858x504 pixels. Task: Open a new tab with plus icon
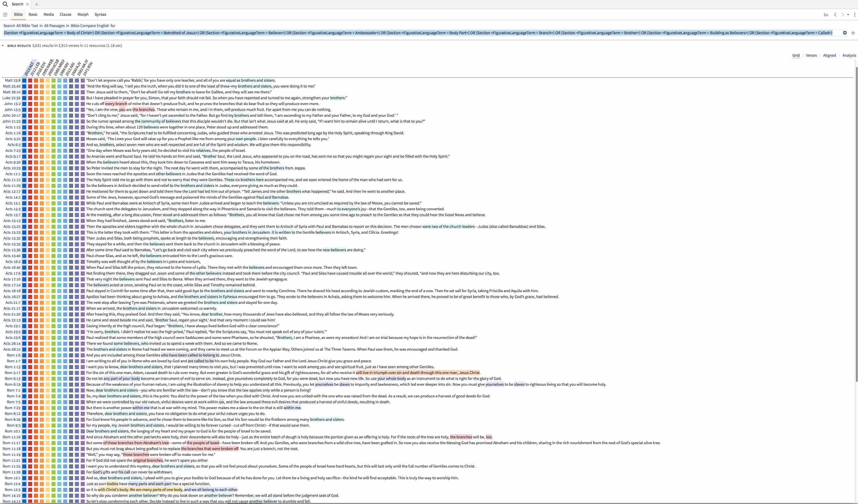[37, 4]
